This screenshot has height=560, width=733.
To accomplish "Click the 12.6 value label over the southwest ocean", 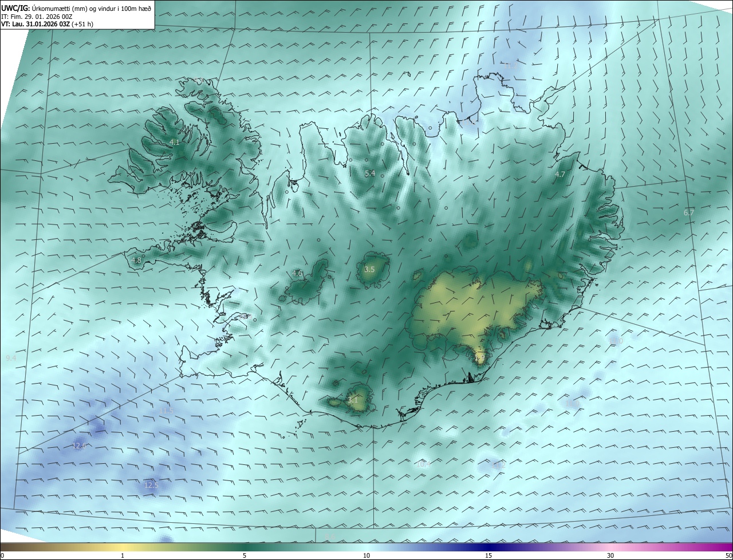I will pyautogui.click(x=80, y=445).
